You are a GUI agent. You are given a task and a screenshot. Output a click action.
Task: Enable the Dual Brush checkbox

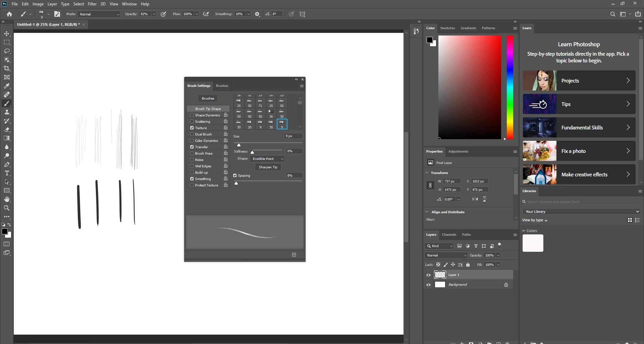click(x=192, y=134)
